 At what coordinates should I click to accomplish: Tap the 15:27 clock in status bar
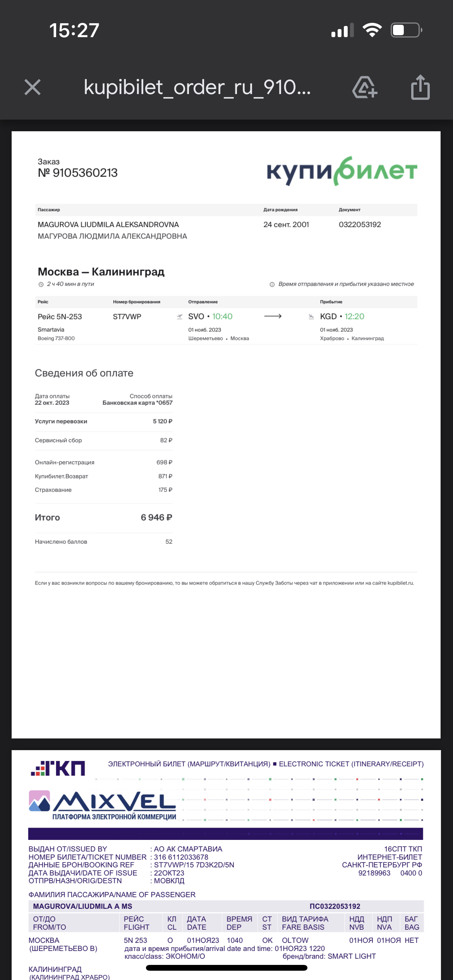pyautogui.click(x=74, y=31)
